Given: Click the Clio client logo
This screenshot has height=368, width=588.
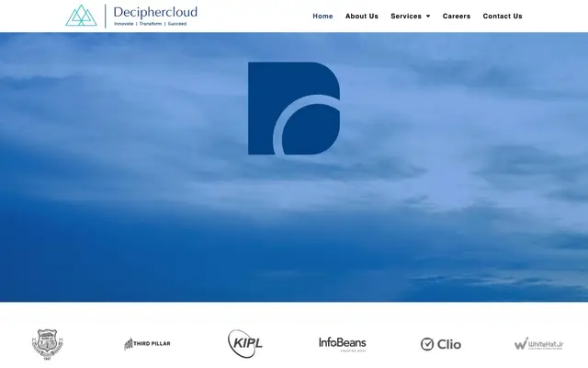Looking at the screenshot, I should pos(441,344).
